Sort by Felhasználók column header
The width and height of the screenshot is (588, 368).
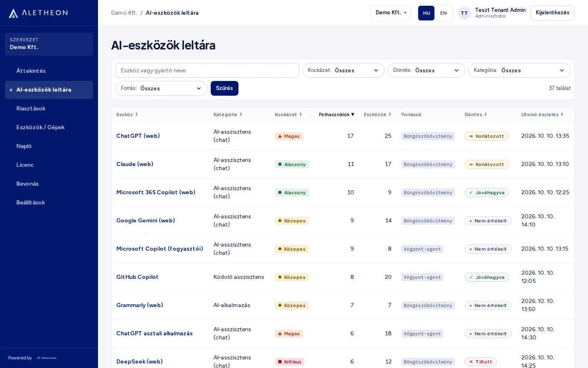pyautogui.click(x=336, y=114)
